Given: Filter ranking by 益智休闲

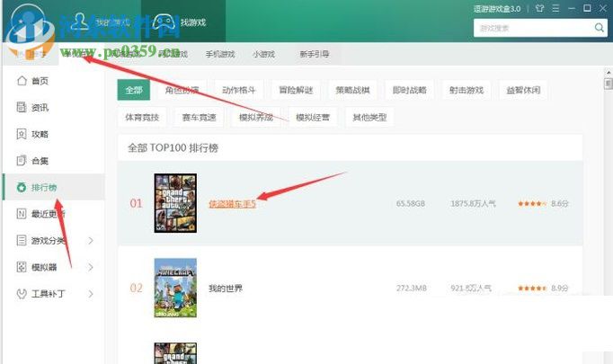Looking at the screenshot, I should (523, 90).
